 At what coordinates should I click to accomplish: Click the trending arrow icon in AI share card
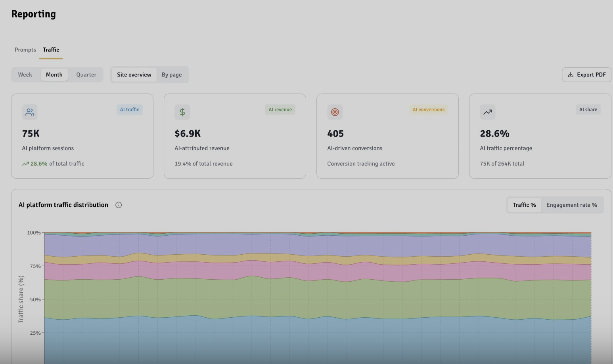[x=488, y=112]
